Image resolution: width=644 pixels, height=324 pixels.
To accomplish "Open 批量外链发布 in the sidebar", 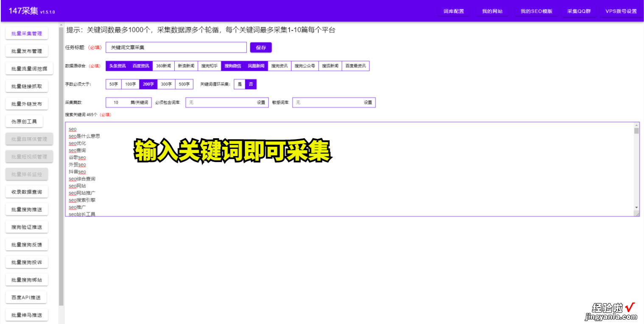I will 27,104.
